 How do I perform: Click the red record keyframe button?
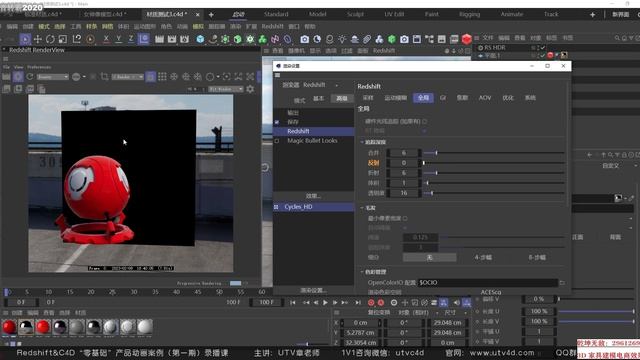pos(371,302)
